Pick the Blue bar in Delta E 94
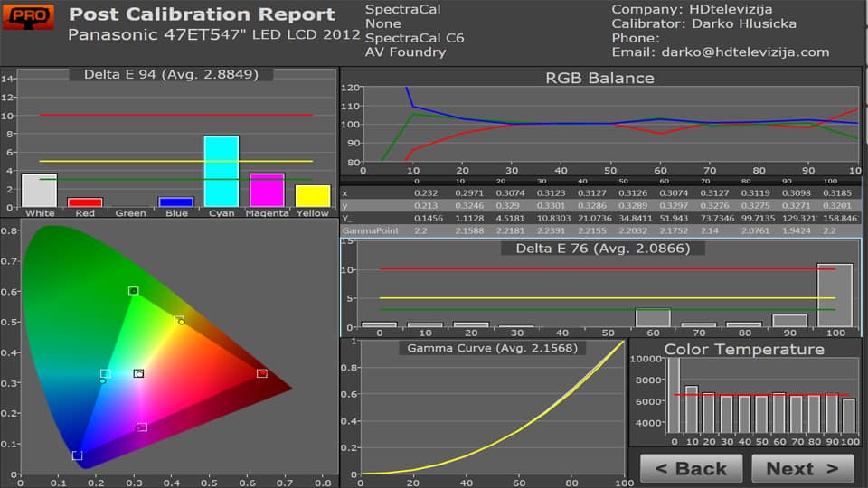This screenshot has height=488, width=868. (x=175, y=202)
